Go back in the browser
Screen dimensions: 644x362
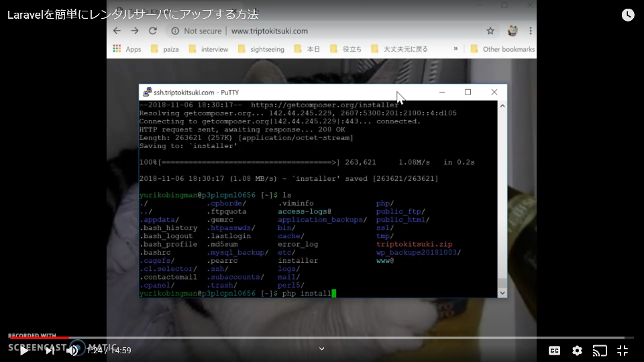point(117,31)
